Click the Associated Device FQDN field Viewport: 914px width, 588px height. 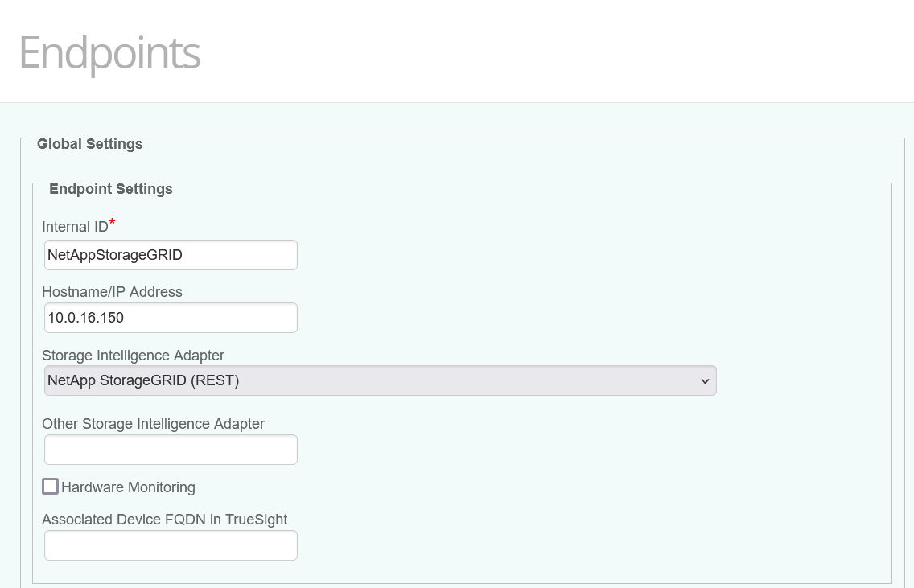tap(170, 545)
